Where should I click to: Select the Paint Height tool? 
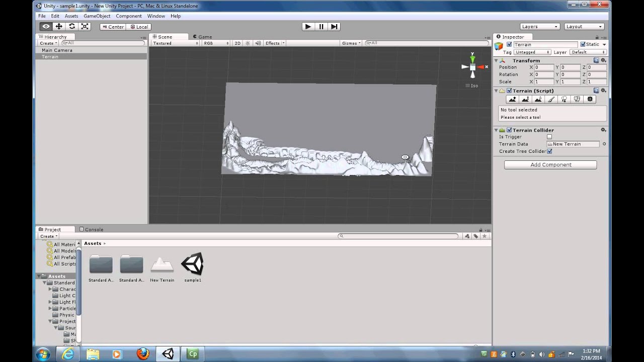(525, 100)
